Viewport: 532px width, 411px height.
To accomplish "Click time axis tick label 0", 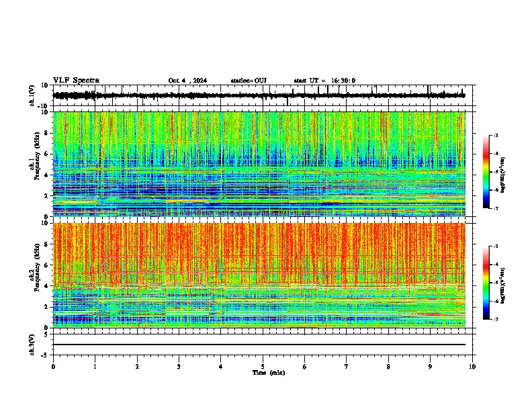I will (53, 367).
